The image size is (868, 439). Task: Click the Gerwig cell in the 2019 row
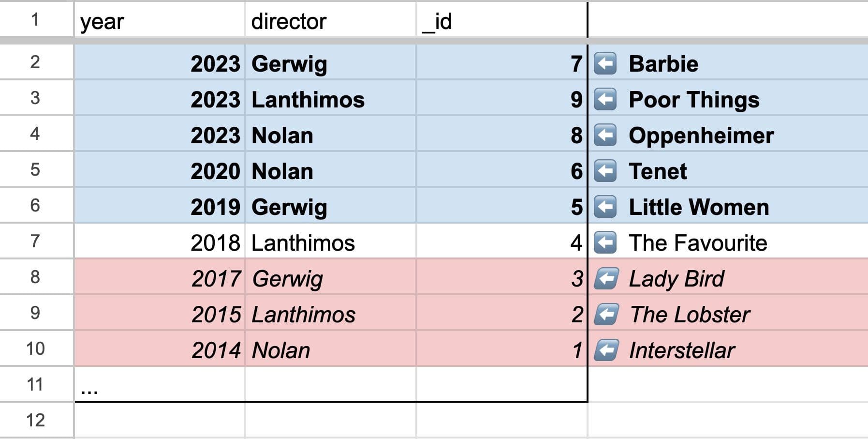331,207
